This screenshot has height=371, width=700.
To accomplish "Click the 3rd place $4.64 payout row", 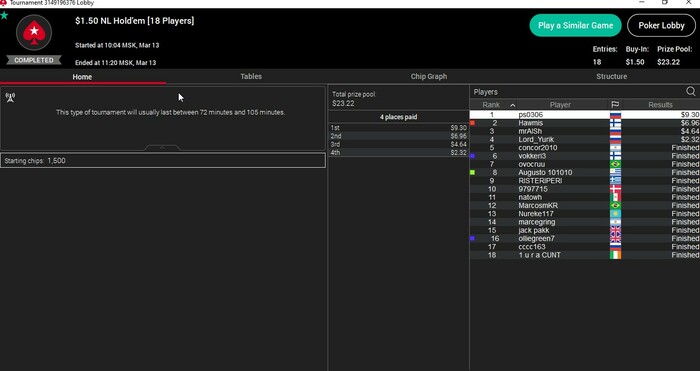I will pos(398,144).
